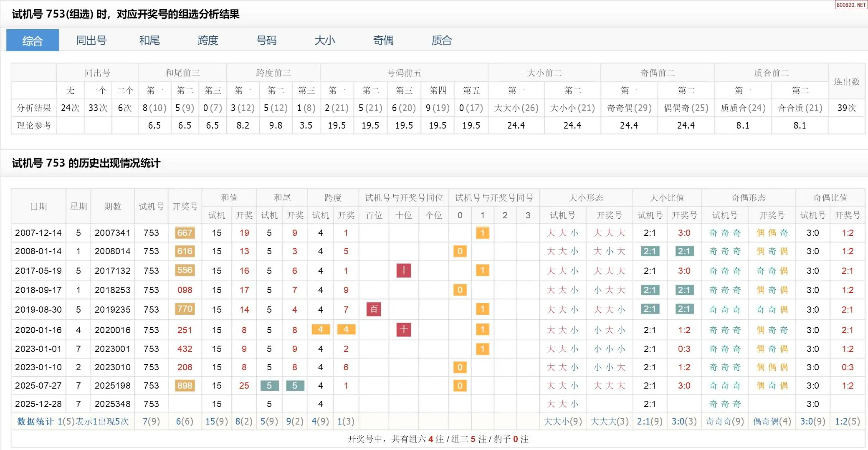Click the red 十 badge in 2017-05-19 row
Viewport: 868px width, 450px height.
pos(404,271)
